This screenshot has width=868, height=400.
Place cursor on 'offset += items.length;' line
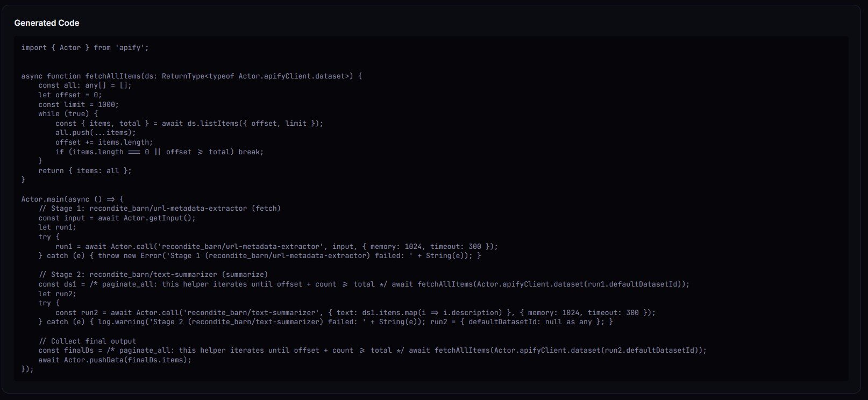pos(104,142)
